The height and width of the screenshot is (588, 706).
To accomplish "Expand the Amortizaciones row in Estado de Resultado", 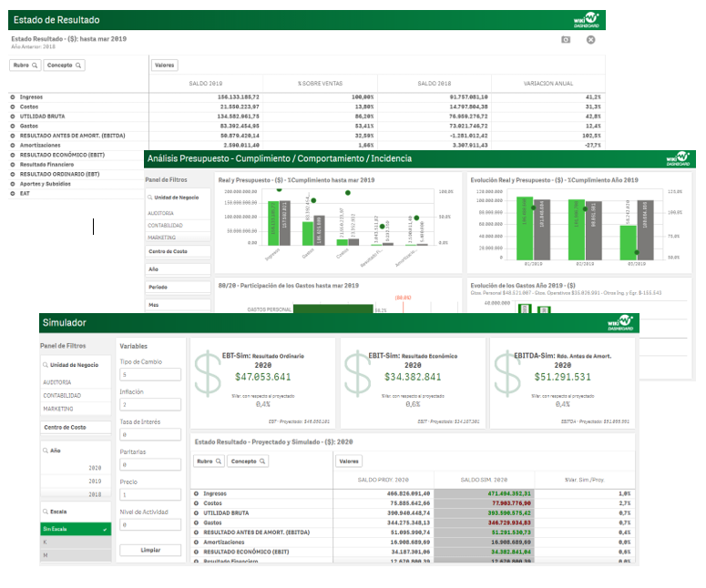I will coord(13,146).
